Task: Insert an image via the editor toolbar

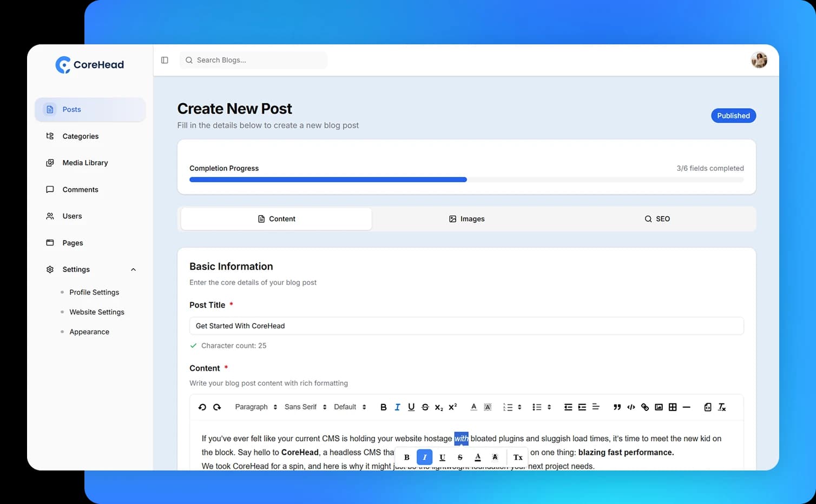Action: point(659,407)
